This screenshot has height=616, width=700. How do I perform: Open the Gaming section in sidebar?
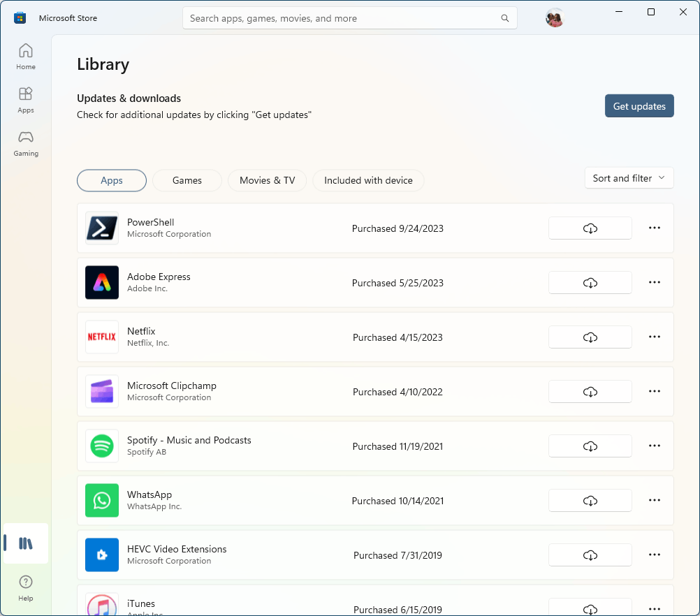click(25, 143)
